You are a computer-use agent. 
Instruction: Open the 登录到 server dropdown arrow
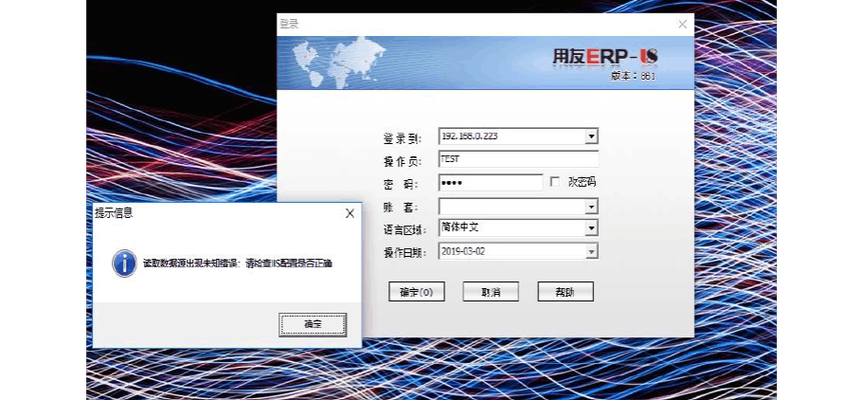tap(592, 137)
